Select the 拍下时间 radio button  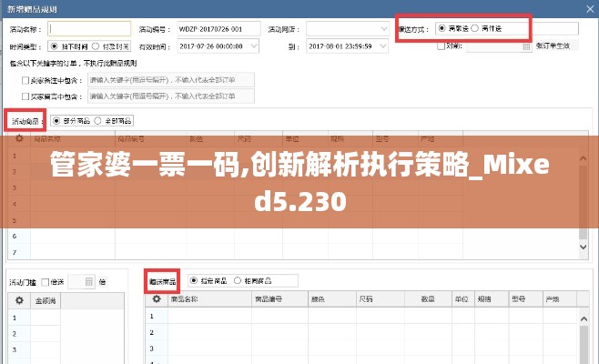[x=54, y=45]
